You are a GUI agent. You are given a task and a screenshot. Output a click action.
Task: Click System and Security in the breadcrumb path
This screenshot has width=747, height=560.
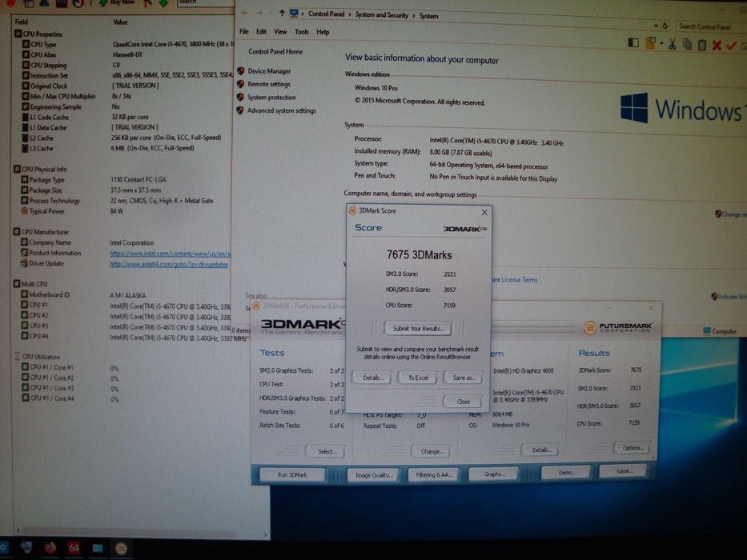coord(382,14)
